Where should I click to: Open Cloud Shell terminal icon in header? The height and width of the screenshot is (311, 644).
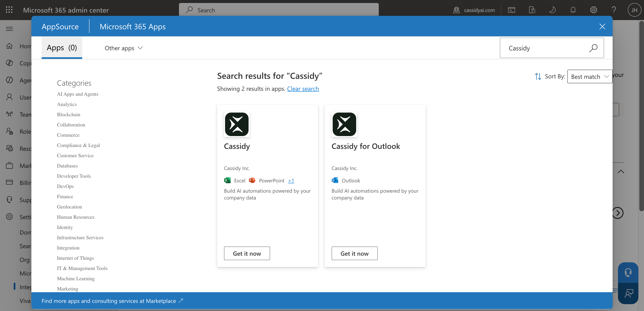tap(511, 10)
